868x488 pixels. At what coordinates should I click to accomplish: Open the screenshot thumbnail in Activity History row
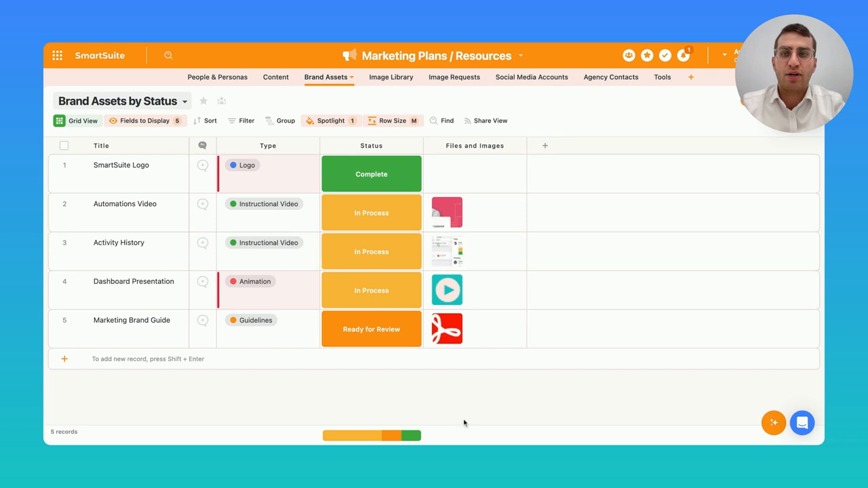click(x=447, y=251)
